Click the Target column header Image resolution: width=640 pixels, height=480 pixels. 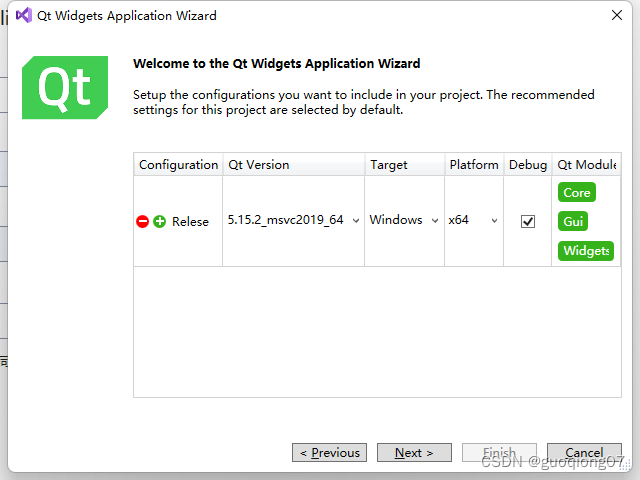click(404, 164)
